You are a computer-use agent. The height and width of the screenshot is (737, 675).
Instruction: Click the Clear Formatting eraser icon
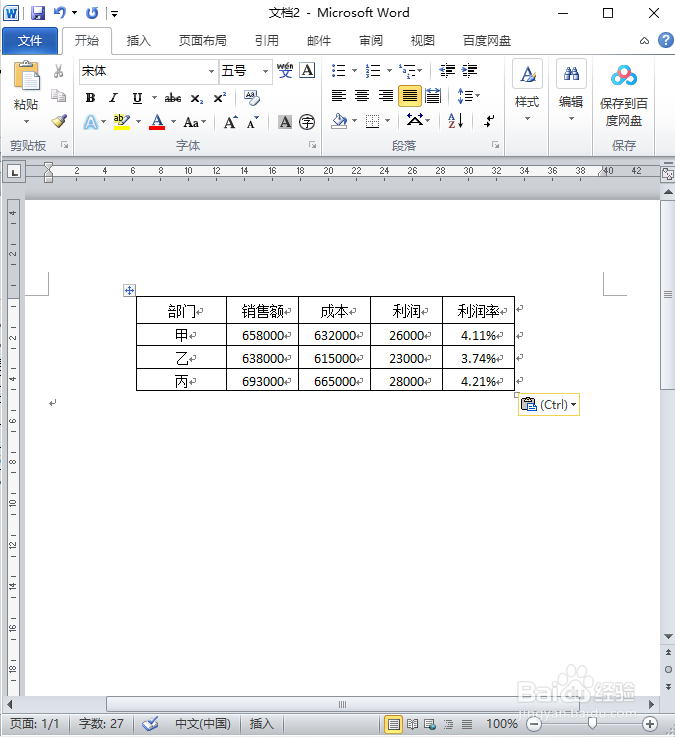[252, 97]
